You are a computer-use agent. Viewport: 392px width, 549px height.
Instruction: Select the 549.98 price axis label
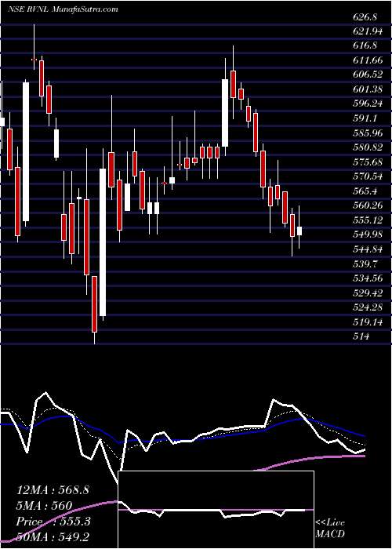point(368,235)
